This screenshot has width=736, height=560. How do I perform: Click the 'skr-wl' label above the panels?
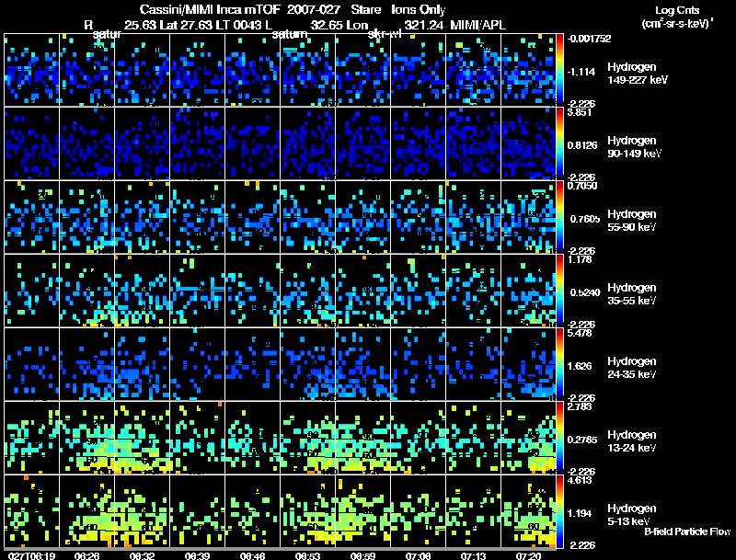coord(384,34)
